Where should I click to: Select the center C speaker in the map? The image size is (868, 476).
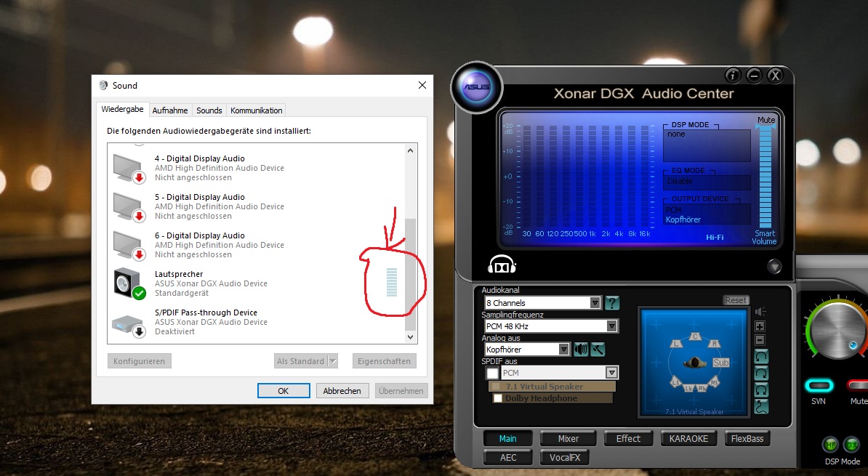tap(695, 336)
